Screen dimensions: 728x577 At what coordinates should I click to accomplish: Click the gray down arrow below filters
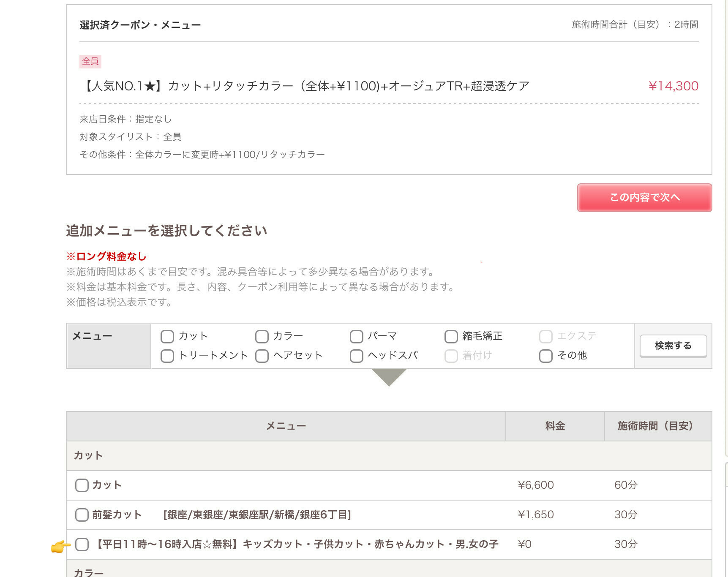[389, 377]
